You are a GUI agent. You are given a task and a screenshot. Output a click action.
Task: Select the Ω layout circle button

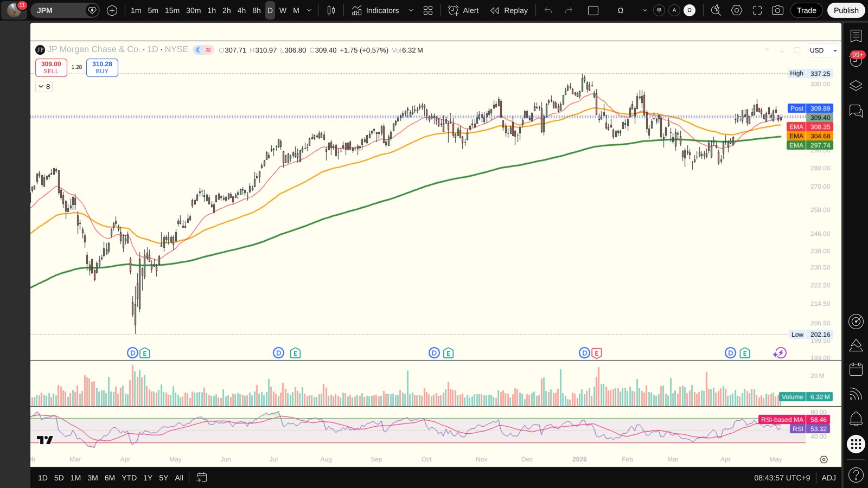(x=690, y=10)
